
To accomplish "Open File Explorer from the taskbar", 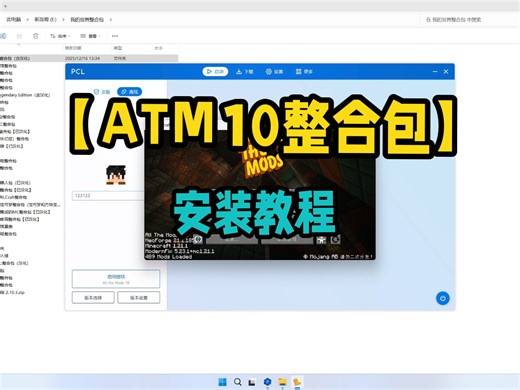I will pos(282,382).
